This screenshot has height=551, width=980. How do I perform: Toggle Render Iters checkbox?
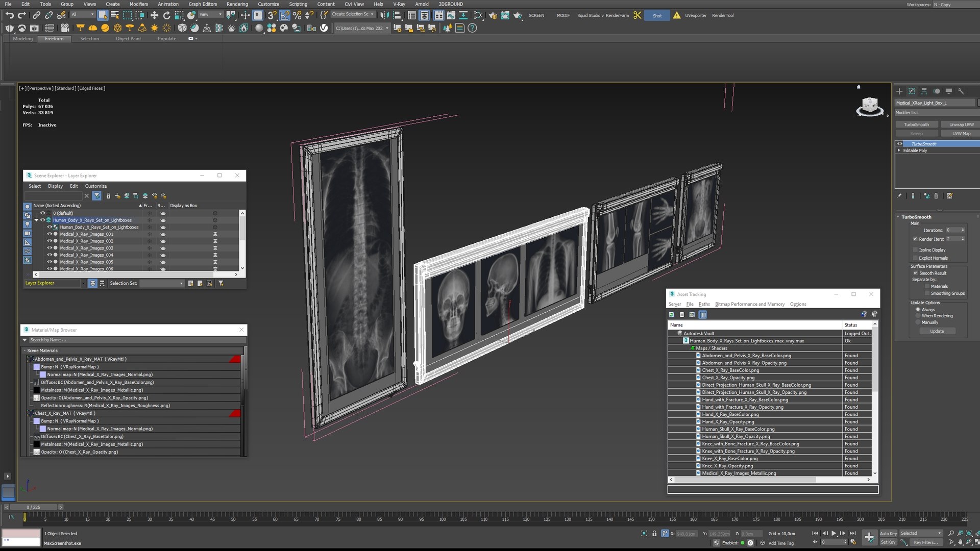tap(915, 239)
